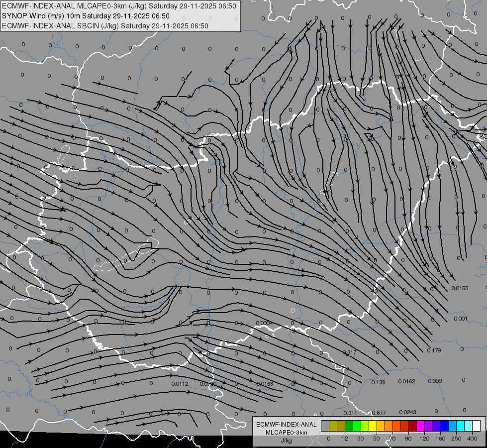Image resolution: width=487 pixels, height=448 pixels.
Task: Select the pure blue legend swatch
Action: click(x=445, y=426)
